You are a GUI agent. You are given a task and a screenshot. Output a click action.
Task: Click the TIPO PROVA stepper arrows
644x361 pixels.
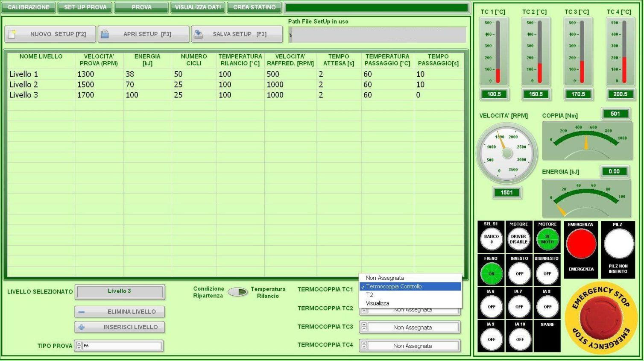(79, 346)
